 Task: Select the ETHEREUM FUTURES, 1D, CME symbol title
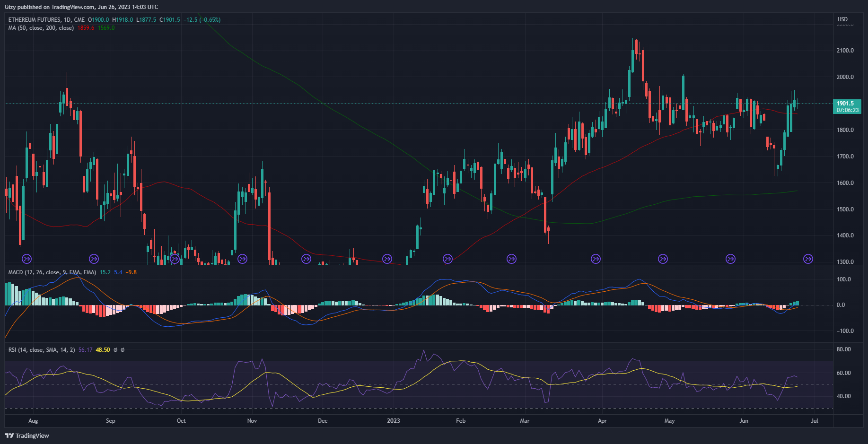46,20
